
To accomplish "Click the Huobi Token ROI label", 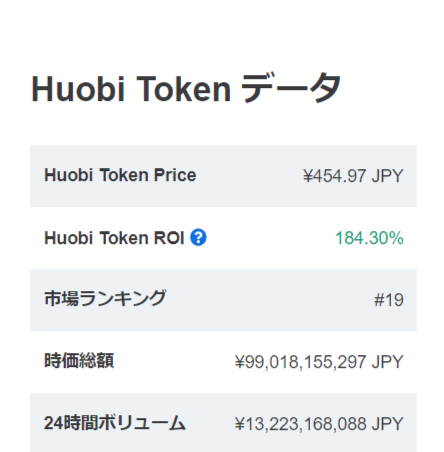I will coord(114,238).
